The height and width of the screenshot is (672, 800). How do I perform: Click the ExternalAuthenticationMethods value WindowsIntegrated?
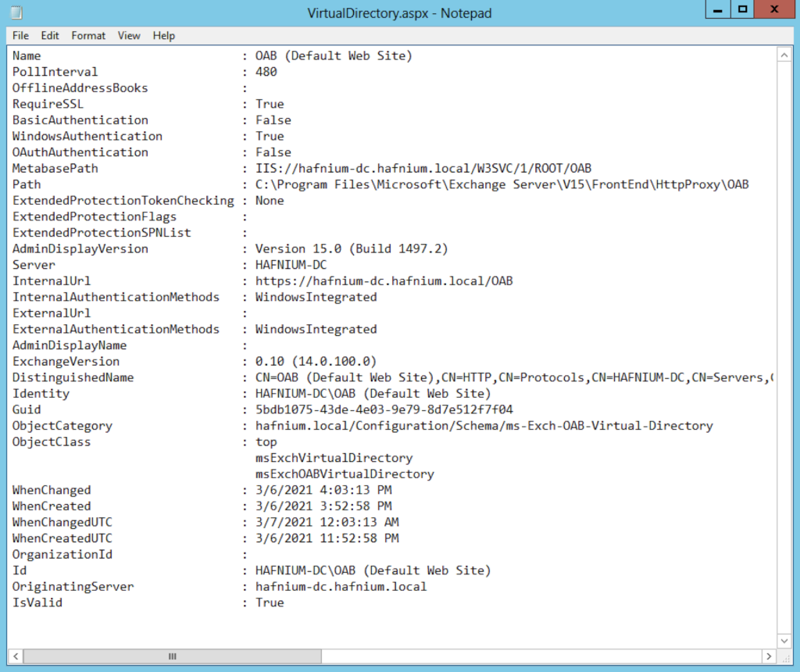pos(316,329)
